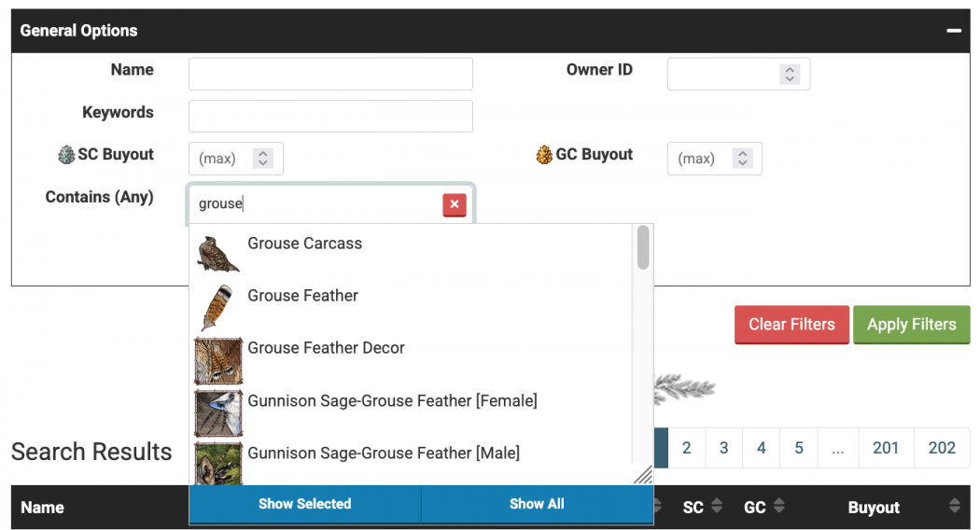Viewport: 980px width, 530px height.
Task: Adjust the GC Buyout stepper arrows
Action: tap(742, 159)
